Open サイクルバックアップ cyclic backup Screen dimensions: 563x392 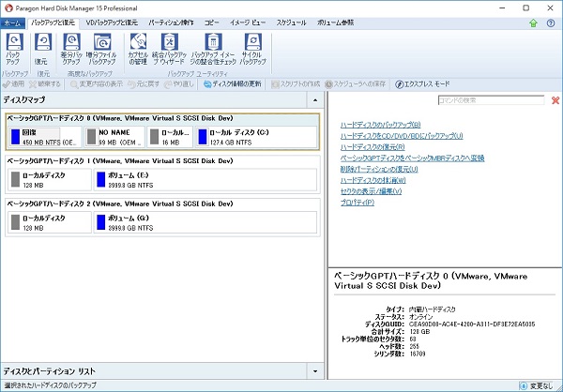point(253,49)
